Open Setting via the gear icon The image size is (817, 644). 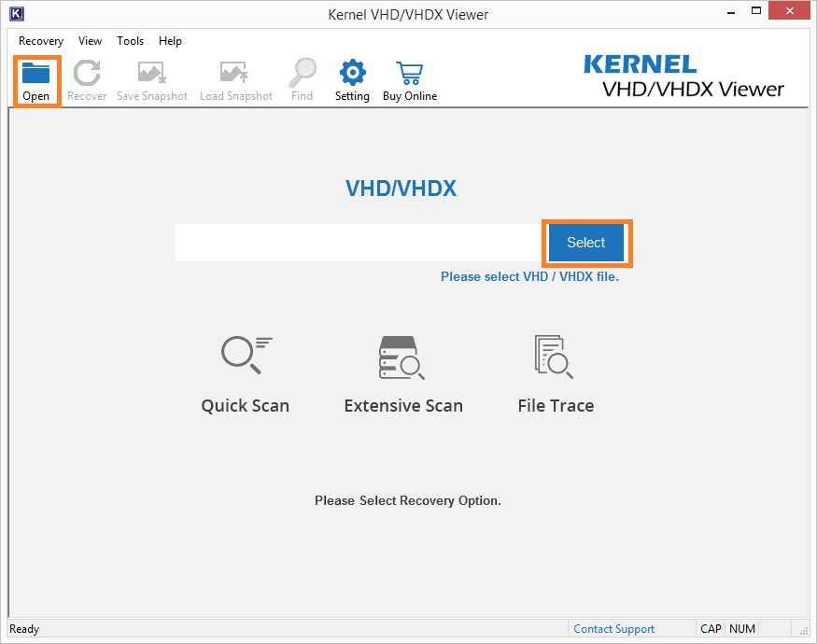353,73
